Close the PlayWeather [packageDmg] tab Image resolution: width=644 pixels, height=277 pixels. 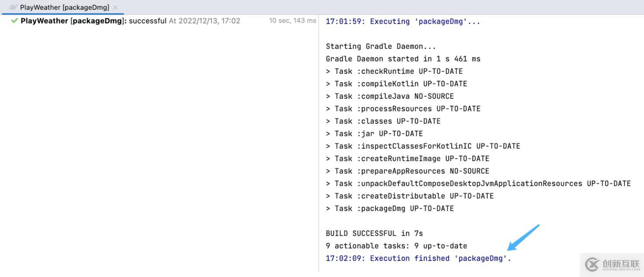(x=115, y=7)
